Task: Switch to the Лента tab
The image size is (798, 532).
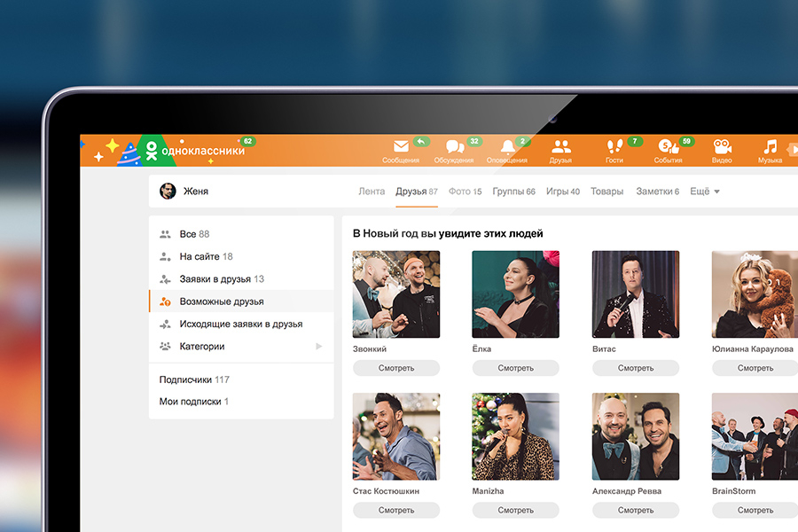Action: coord(372,192)
